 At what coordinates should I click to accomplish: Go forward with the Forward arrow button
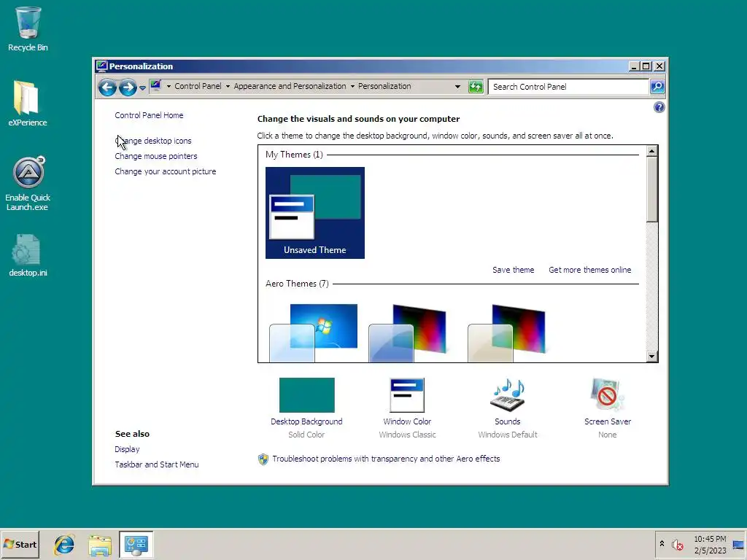tap(127, 87)
